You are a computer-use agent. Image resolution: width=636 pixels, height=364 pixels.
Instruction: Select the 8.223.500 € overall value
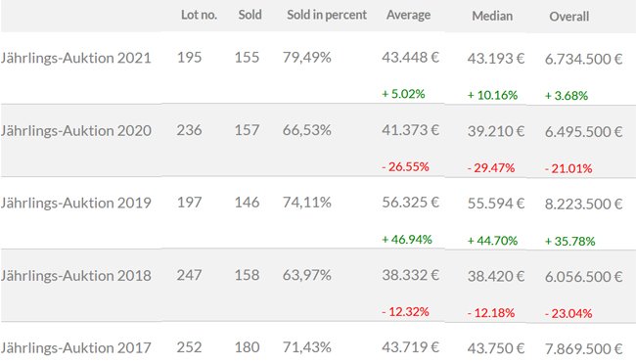[584, 204]
